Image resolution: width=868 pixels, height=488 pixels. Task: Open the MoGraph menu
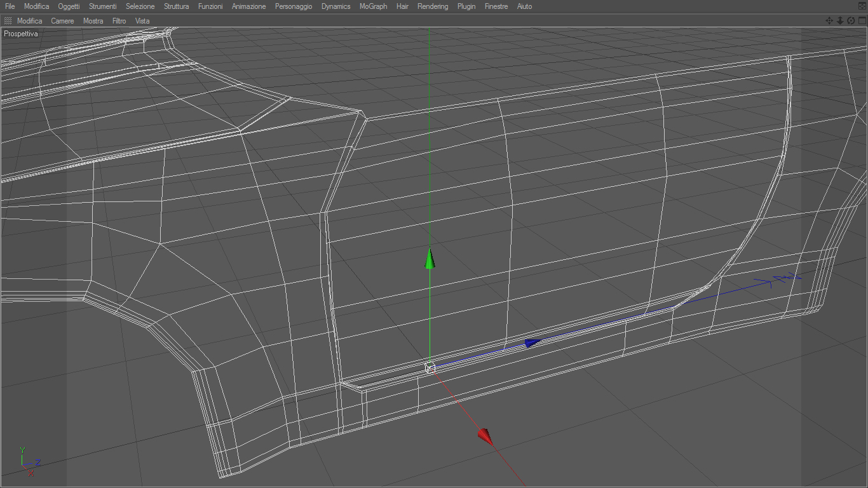[x=374, y=6]
